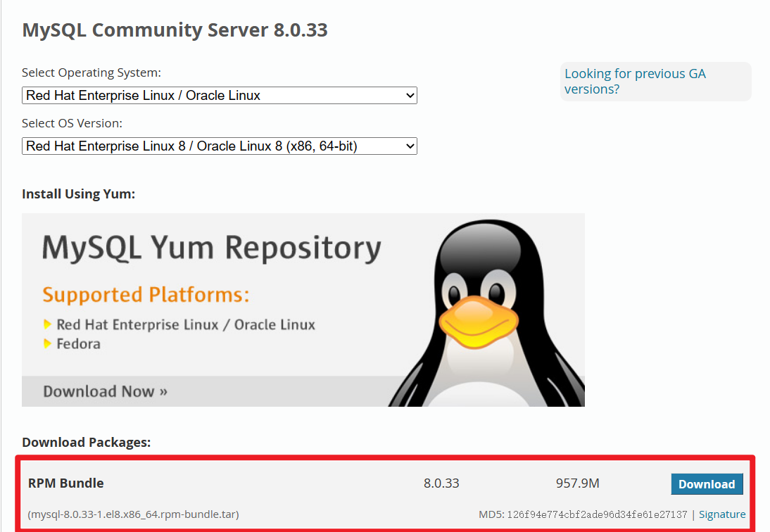
Task: Click the MySQL Yum Repository banner
Action: [303, 310]
